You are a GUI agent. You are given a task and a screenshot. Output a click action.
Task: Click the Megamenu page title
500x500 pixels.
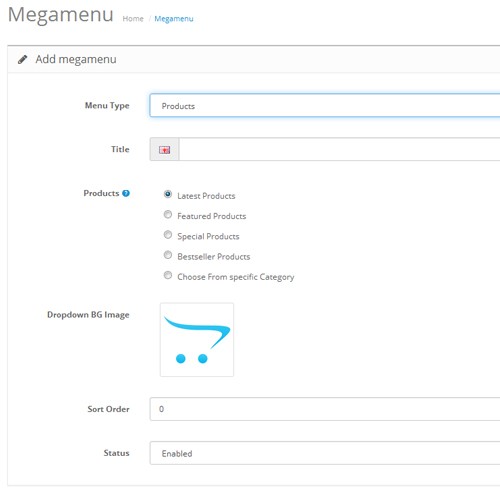tap(61, 15)
